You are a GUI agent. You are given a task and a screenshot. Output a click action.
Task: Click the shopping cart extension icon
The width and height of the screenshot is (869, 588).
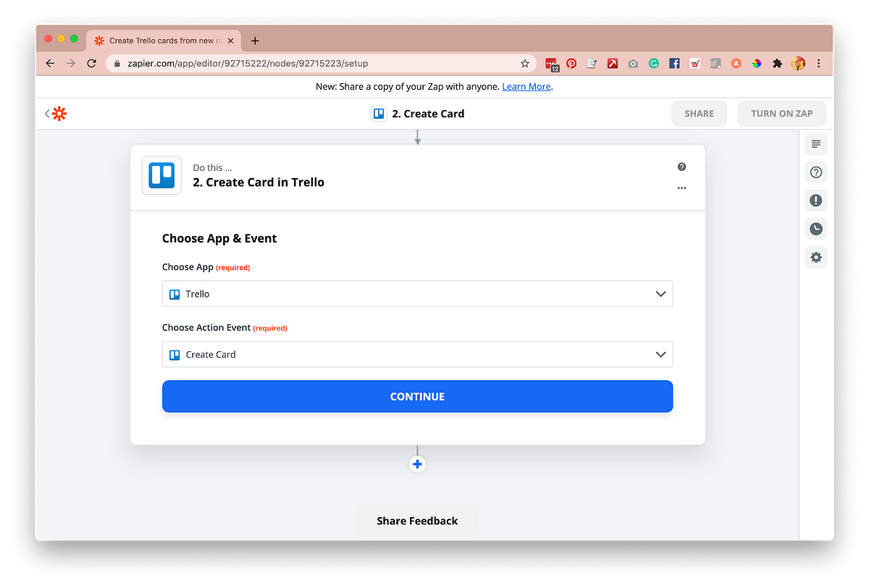click(695, 64)
